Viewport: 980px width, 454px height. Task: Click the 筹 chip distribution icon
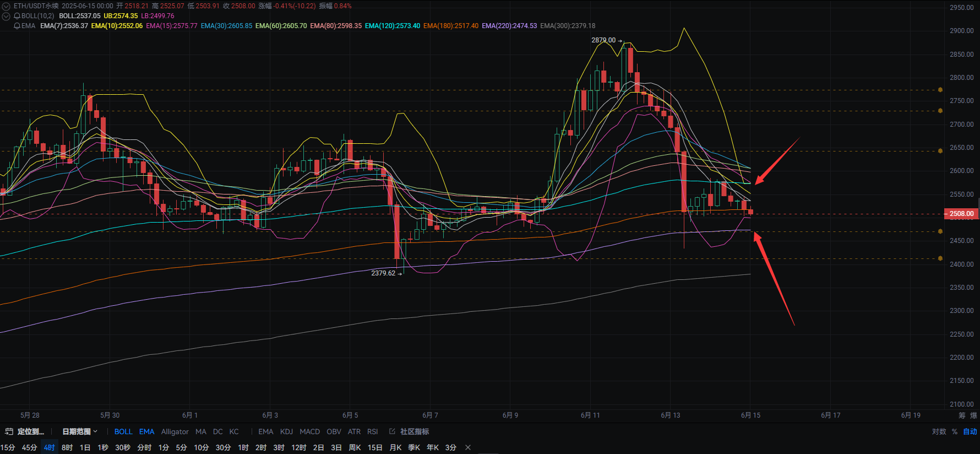point(962,415)
